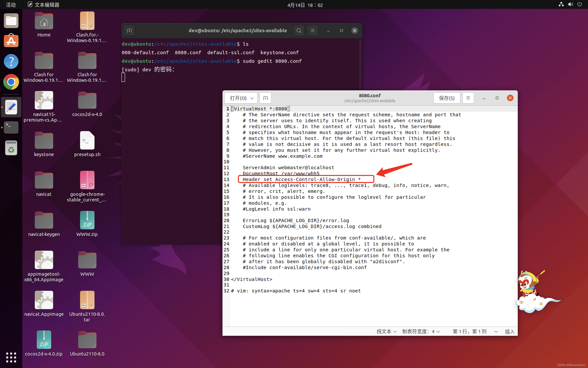The width and height of the screenshot is (588, 368).
Task: Open new tab in terminal window
Action: coord(129,31)
